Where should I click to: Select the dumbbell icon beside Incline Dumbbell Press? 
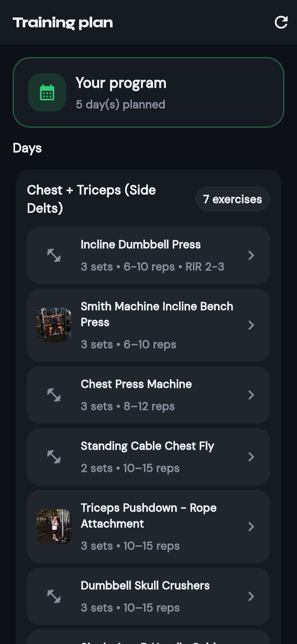[x=54, y=255]
